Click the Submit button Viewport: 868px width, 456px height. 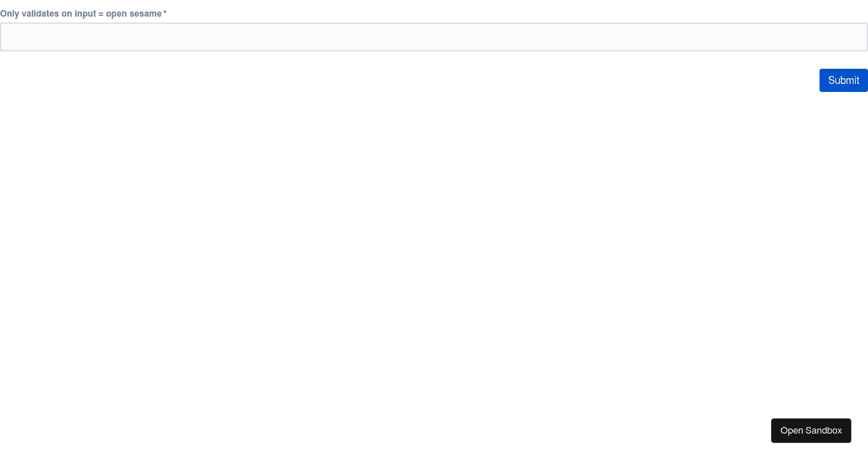coord(843,80)
